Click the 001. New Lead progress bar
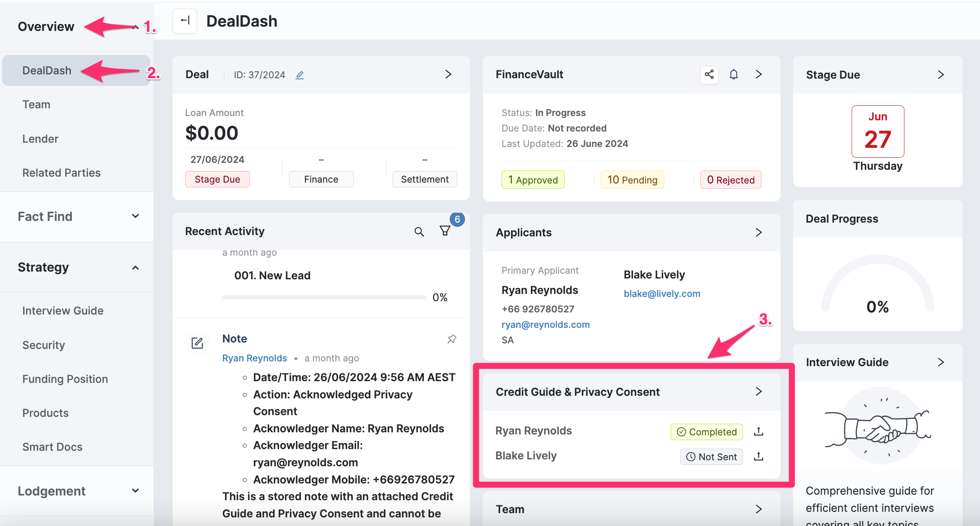This screenshot has width=980, height=526. click(324, 297)
